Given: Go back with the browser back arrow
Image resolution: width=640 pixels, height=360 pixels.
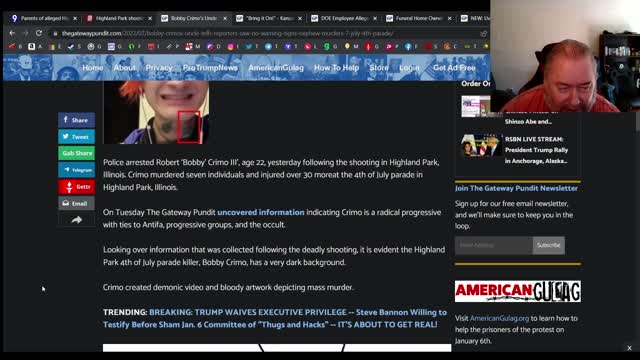Looking at the screenshot, I should click(x=12, y=33).
